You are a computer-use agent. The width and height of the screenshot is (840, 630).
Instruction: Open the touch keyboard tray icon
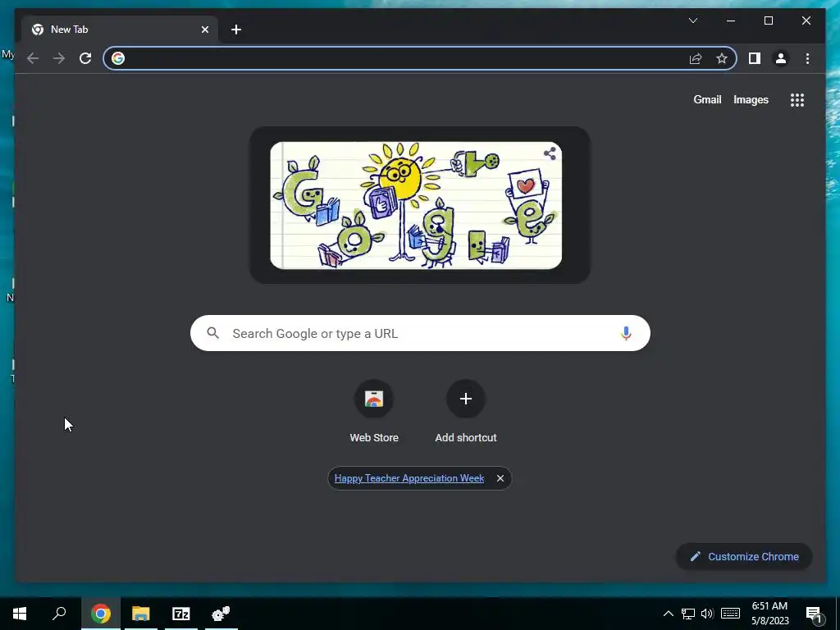click(x=730, y=614)
